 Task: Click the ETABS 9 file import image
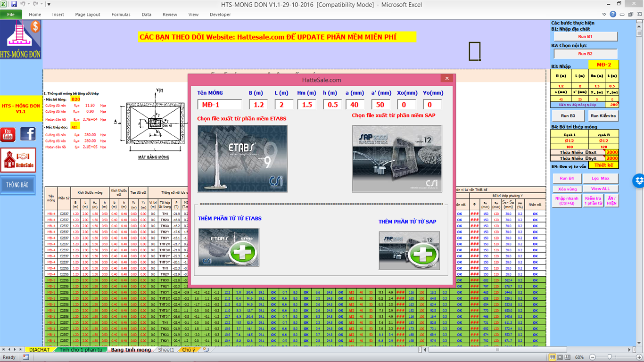[x=242, y=158]
